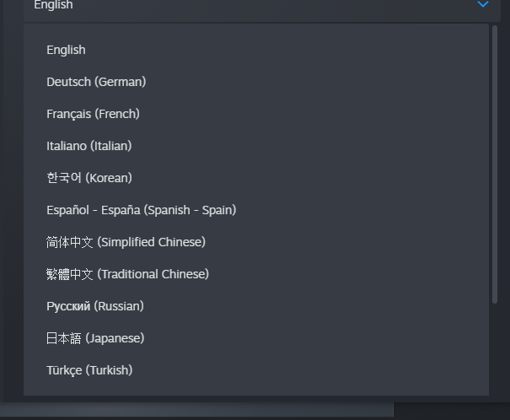Change language to Italian
This screenshot has width=510, height=420.
pyautogui.click(x=89, y=146)
